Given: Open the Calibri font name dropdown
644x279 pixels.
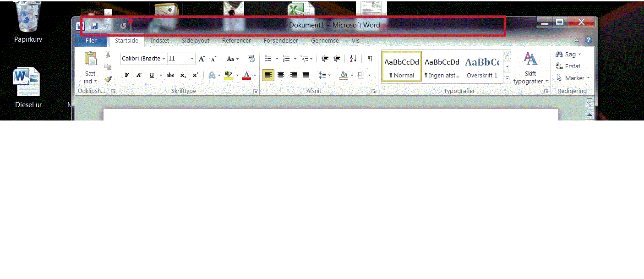Looking at the screenshot, I should (164, 59).
